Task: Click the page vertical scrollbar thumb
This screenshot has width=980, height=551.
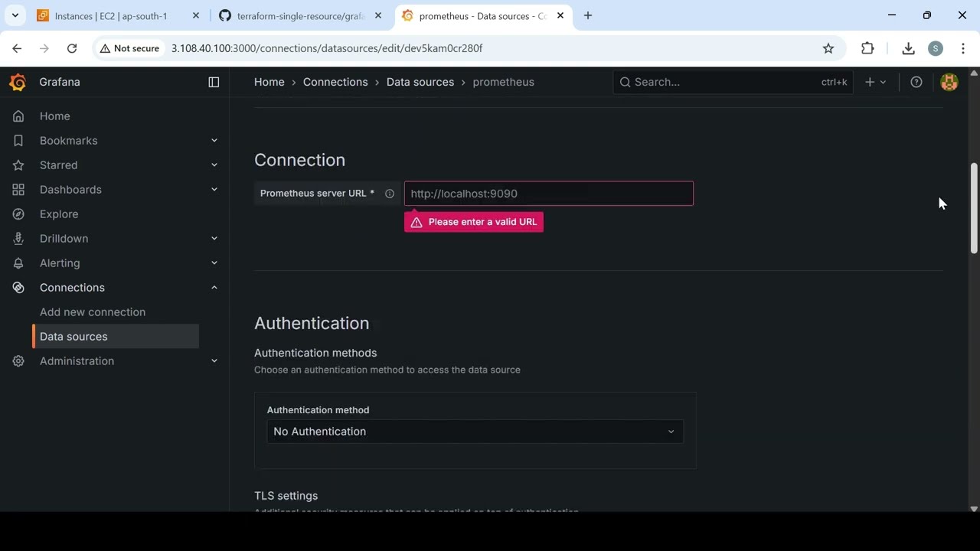Action: (x=974, y=208)
